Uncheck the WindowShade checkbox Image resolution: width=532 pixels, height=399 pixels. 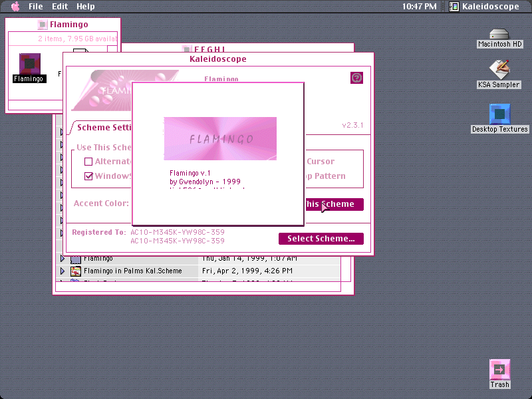point(88,176)
